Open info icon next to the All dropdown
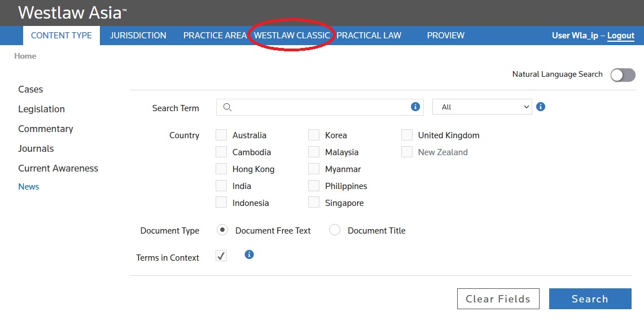The image size is (644, 325). point(541,107)
